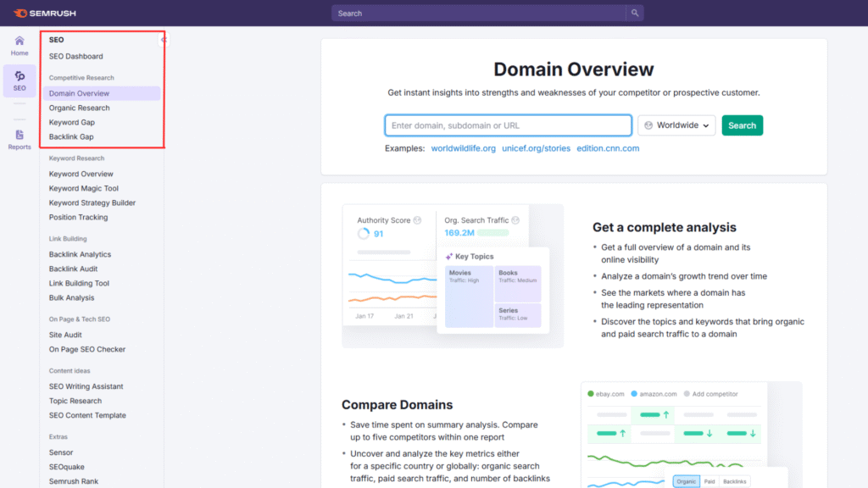Click the SEO heading in side panel
868x488 pixels.
click(x=57, y=40)
